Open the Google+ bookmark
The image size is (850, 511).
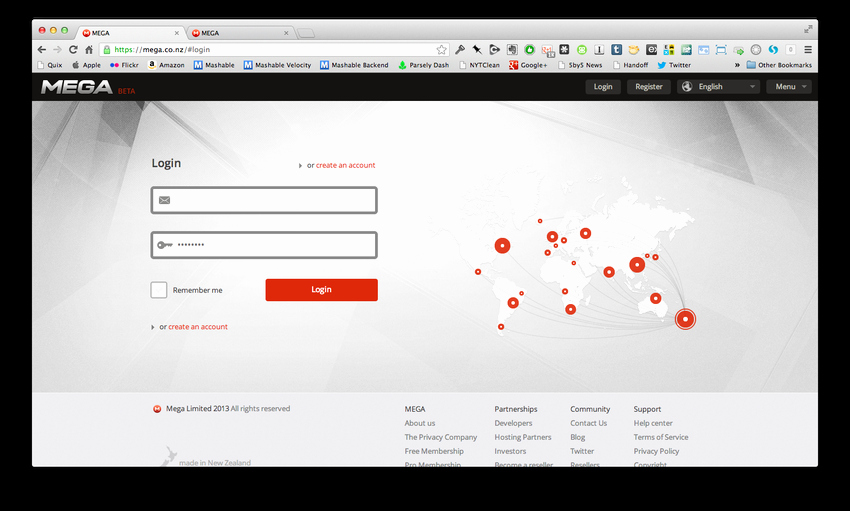tap(527, 65)
